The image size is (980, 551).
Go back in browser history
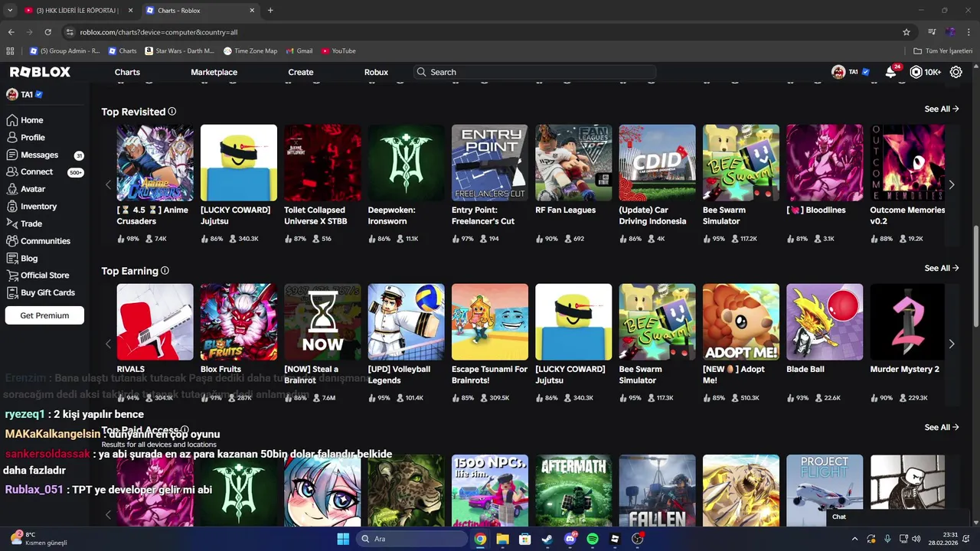pyautogui.click(x=11, y=32)
